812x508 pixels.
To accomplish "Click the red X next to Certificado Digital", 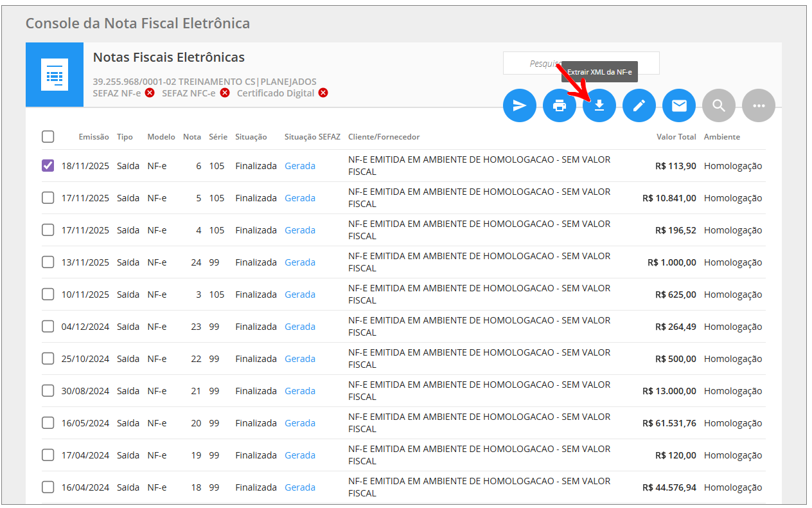I will pos(323,93).
